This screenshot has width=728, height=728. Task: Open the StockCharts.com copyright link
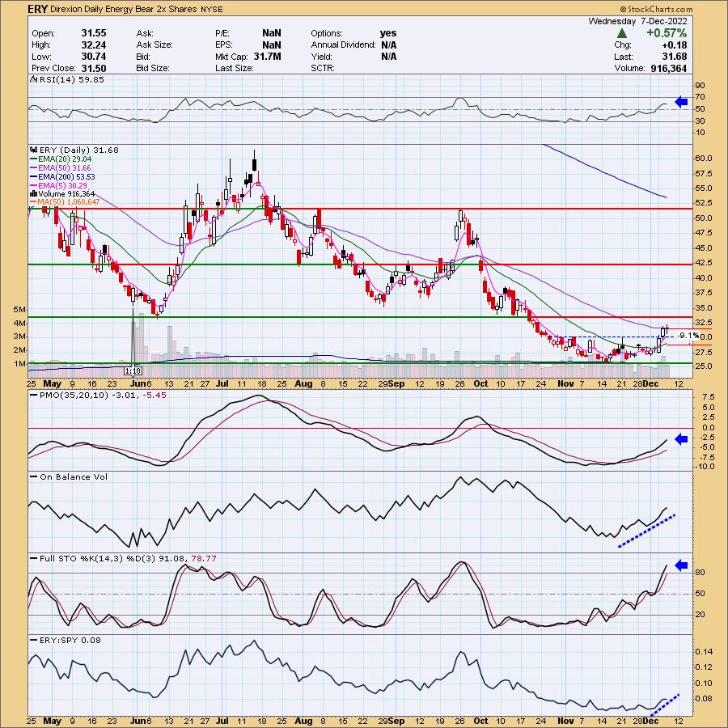(657, 9)
